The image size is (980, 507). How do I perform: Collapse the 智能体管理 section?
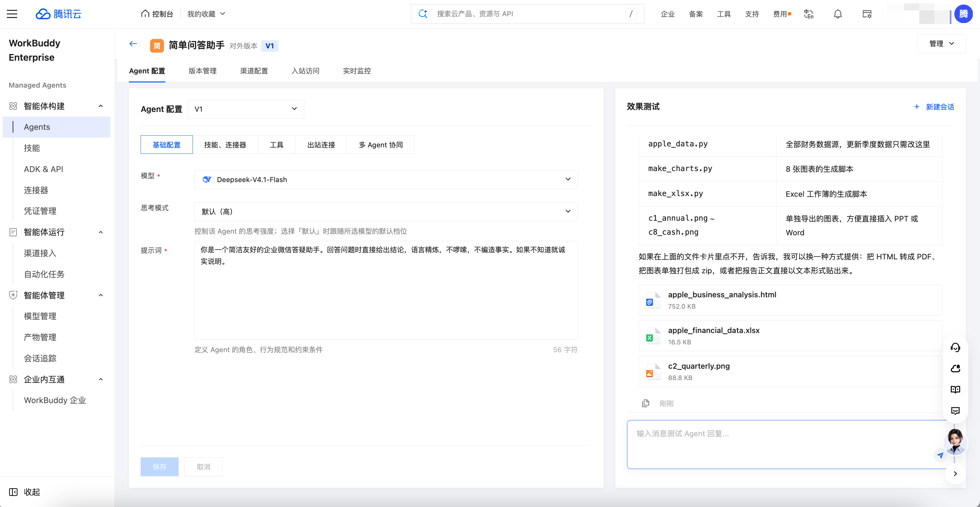(x=100, y=295)
